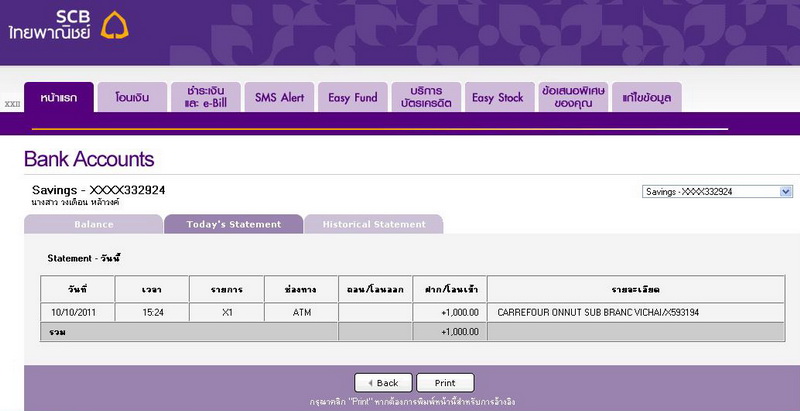Image resolution: width=800 pixels, height=411 pixels.
Task: Select the แก้ไขข้อมูล edit information tab
Action: tap(646, 98)
